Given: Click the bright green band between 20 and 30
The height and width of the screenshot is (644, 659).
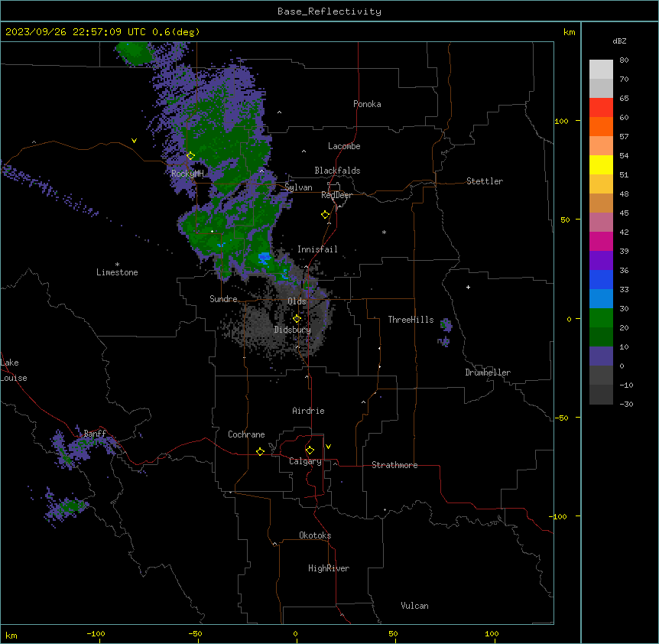Looking at the screenshot, I should (601, 318).
